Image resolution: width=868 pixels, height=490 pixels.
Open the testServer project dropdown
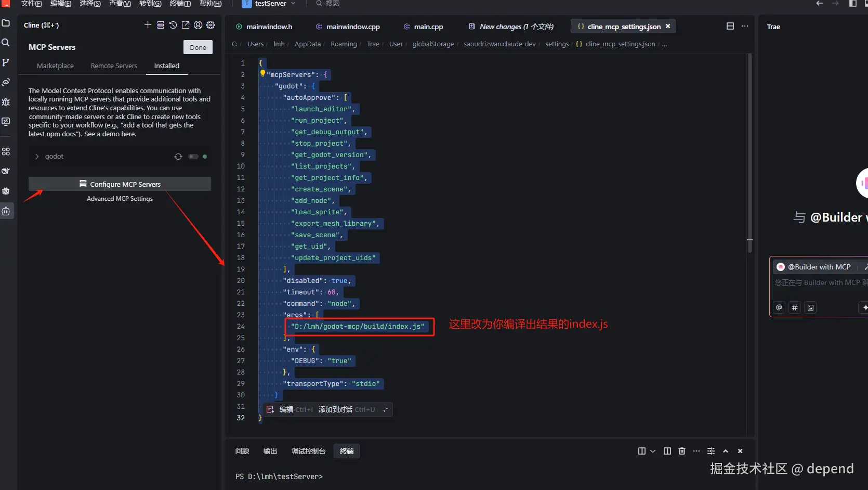(269, 4)
